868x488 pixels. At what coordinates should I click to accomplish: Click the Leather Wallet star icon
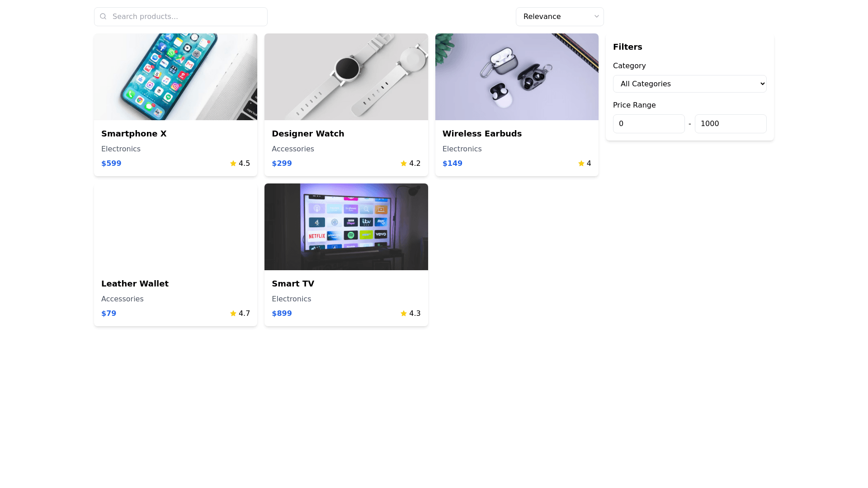pos(233,314)
